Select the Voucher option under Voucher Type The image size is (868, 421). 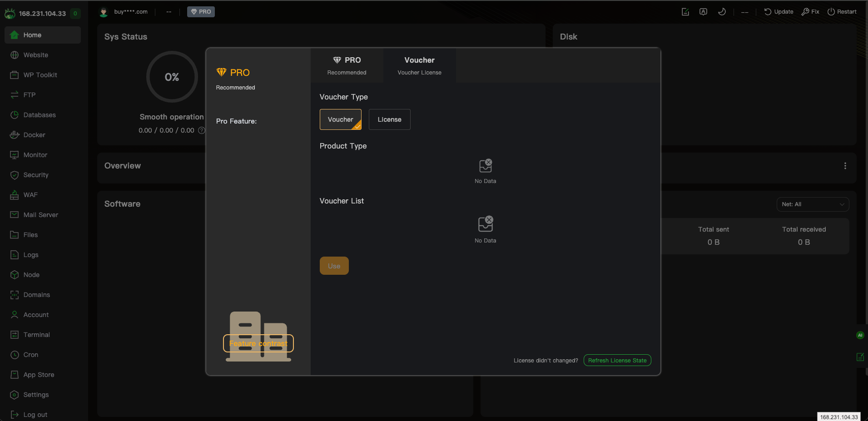tap(341, 119)
